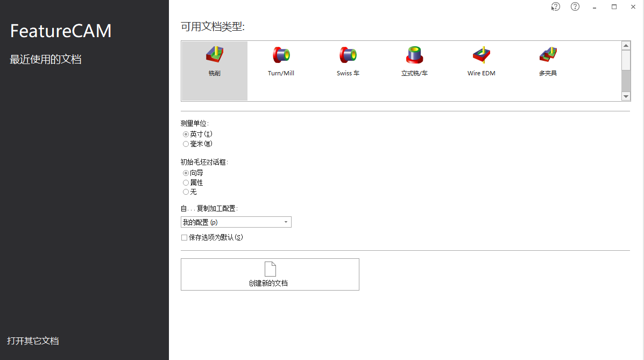Click the document type list scrollbar thumb
Viewport: 644px width, 360px height.
tap(626, 60)
